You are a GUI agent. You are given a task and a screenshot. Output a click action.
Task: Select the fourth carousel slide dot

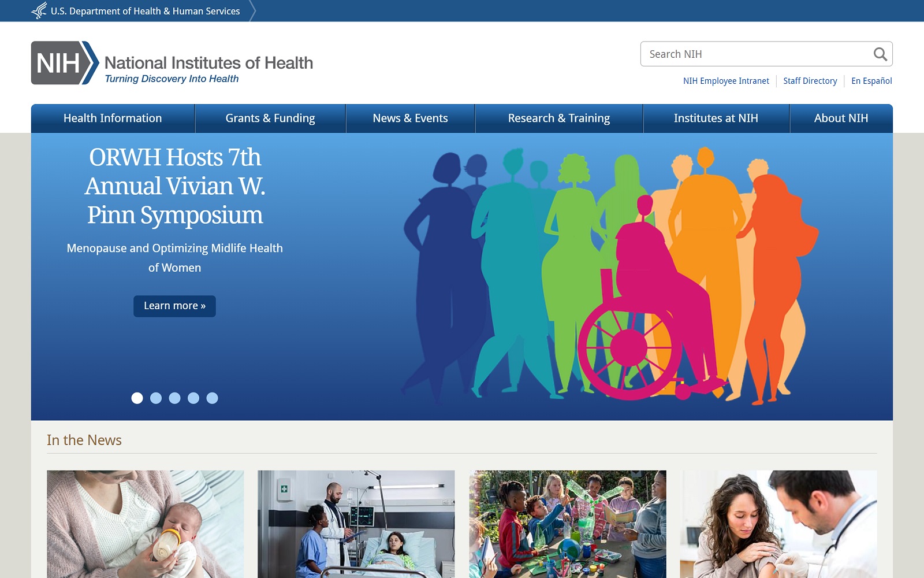[193, 398]
